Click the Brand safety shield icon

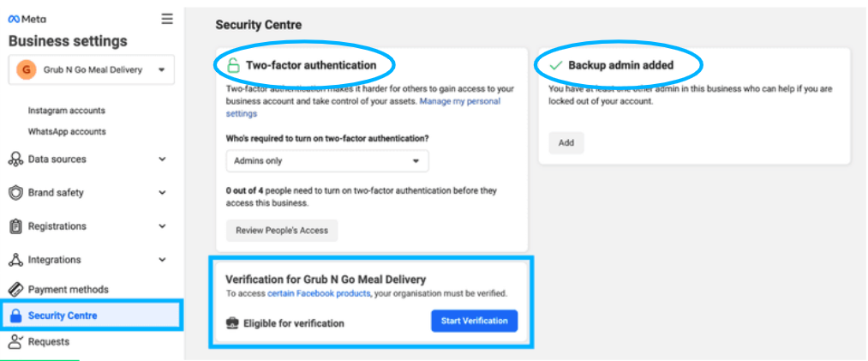tap(15, 193)
